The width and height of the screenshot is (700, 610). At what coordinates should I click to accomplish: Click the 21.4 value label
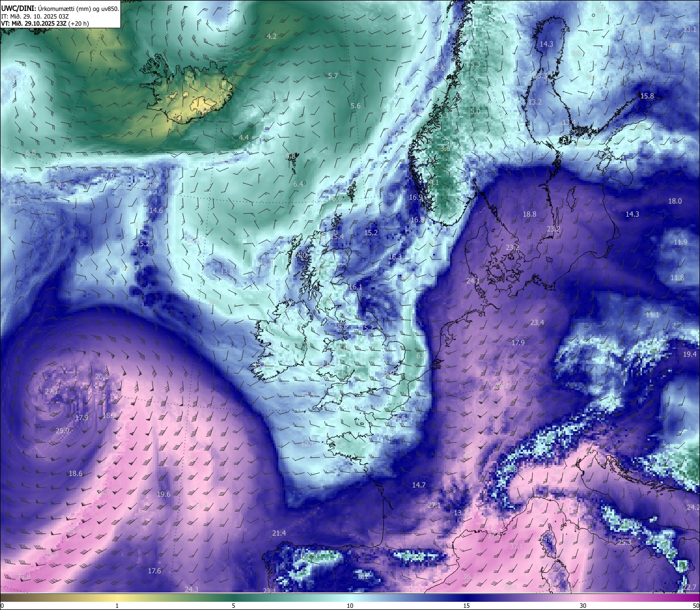[279, 533]
